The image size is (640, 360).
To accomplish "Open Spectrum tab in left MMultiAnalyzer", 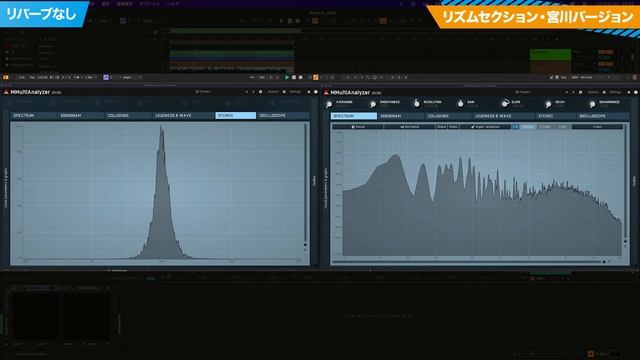I will [x=33, y=116].
